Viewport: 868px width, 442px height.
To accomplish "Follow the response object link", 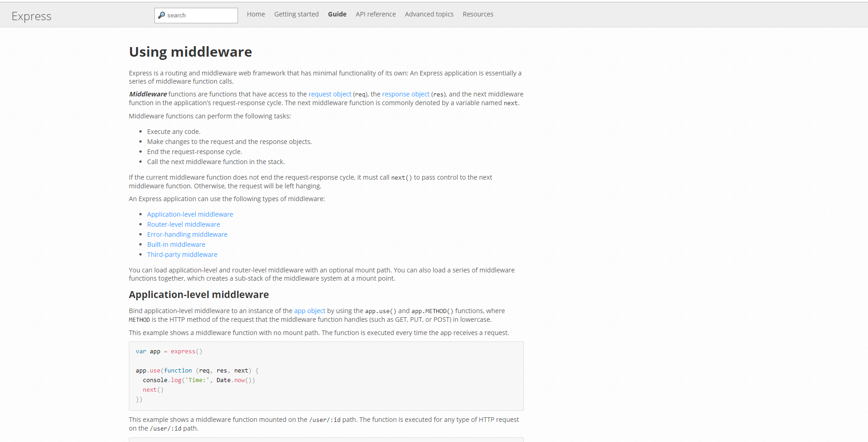I will (x=406, y=94).
